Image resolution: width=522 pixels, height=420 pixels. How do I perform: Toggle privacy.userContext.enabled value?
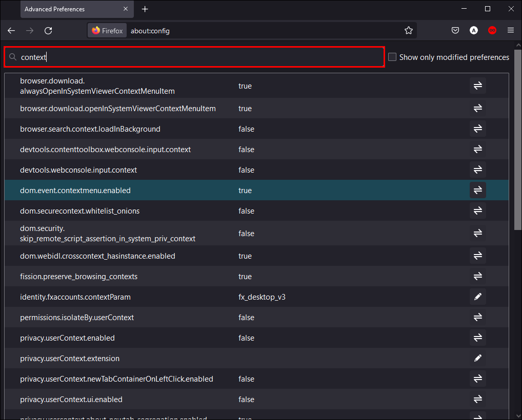pyautogui.click(x=478, y=338)
